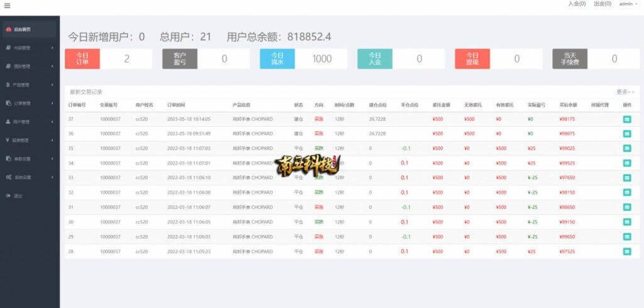Expand the 内容管理 sidebar menu arrow
The height and width of the screenshot is (308, 644).
pos(52,47)
